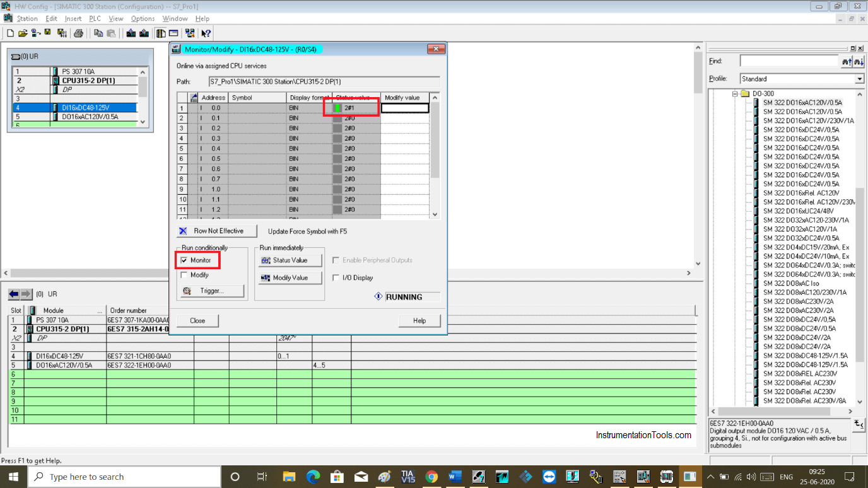The height and width of the screenshot is (488, 868).
Task: Click the Upload to PG toolbar icon
Action: (144, 33)
